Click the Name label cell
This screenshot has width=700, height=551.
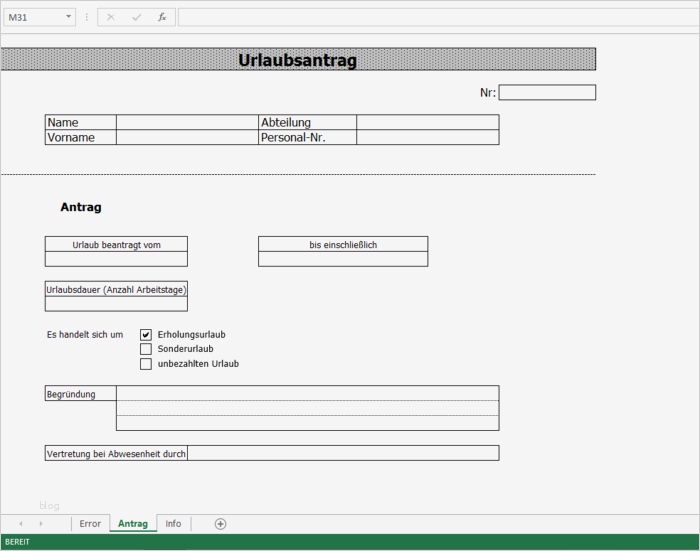coord(81,122)
